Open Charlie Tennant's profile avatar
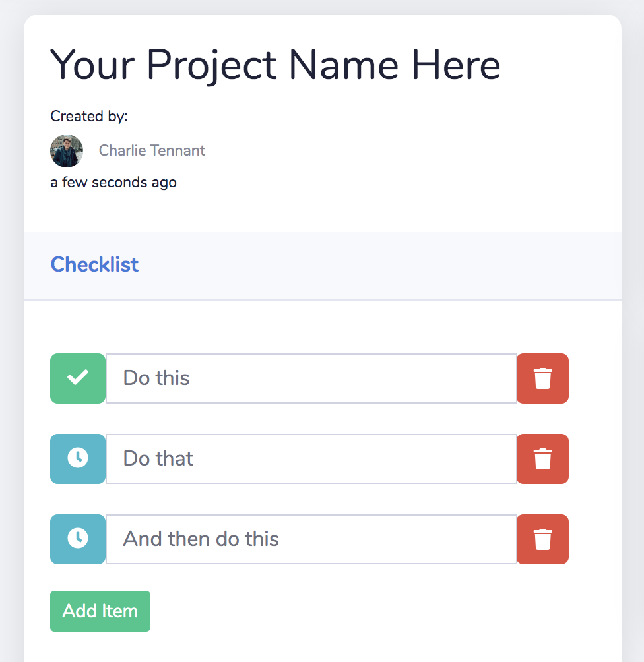Viewport: 644px width, 662px height. (67, 151)
